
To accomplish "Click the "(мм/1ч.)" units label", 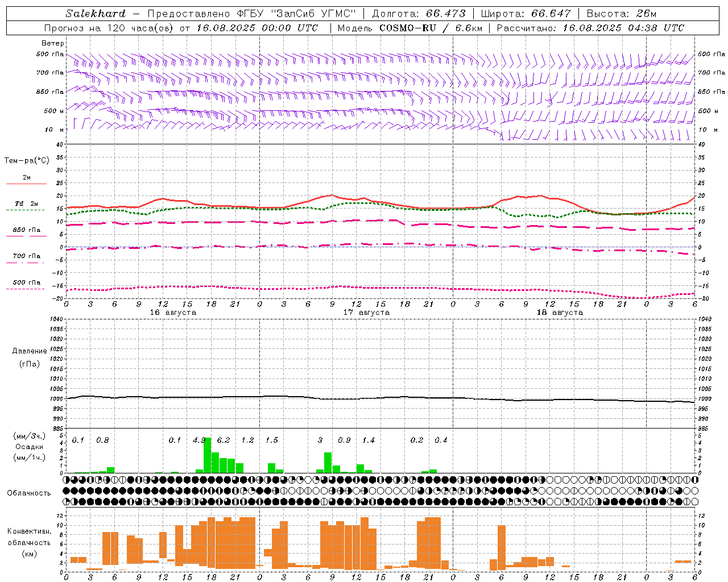I will (x=30, y=458).
